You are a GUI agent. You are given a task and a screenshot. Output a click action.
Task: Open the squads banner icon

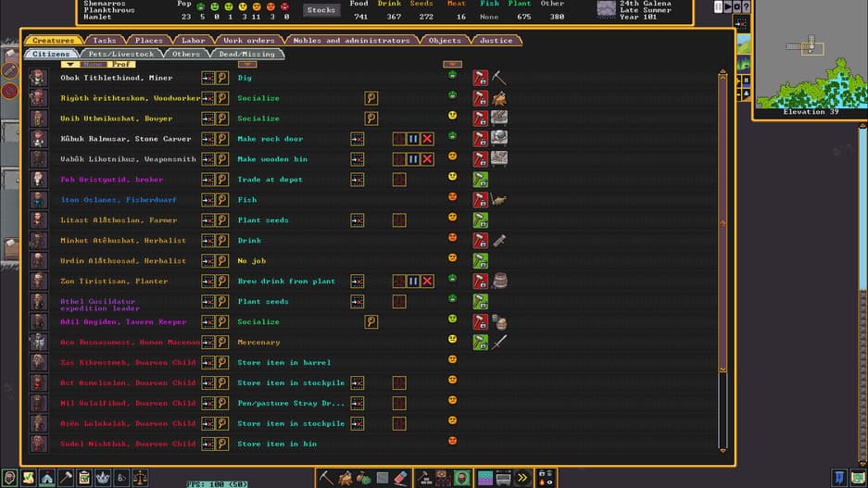click(839, 478)
